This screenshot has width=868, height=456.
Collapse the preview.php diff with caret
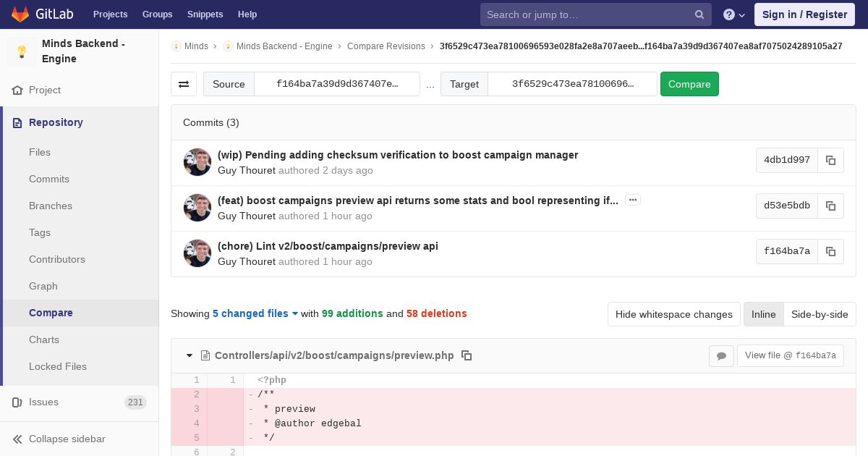coord(190,355)
